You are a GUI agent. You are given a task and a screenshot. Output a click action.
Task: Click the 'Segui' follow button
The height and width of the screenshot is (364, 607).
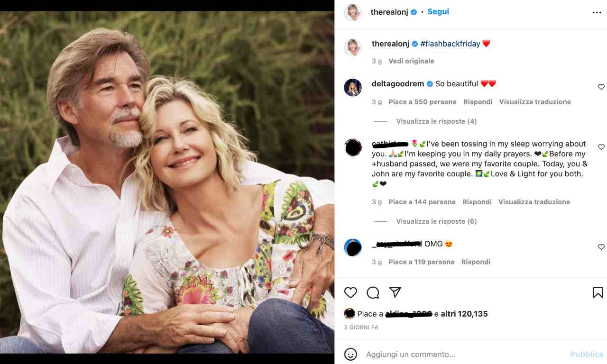point(438,12)
